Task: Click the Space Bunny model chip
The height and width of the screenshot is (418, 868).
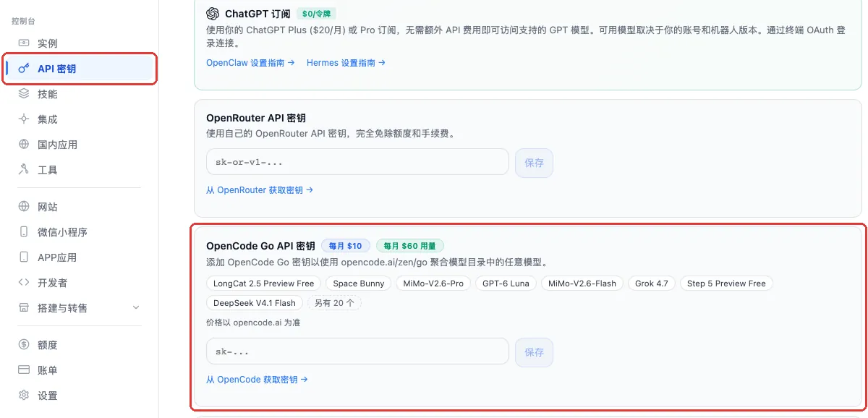Action: (359, 283)
